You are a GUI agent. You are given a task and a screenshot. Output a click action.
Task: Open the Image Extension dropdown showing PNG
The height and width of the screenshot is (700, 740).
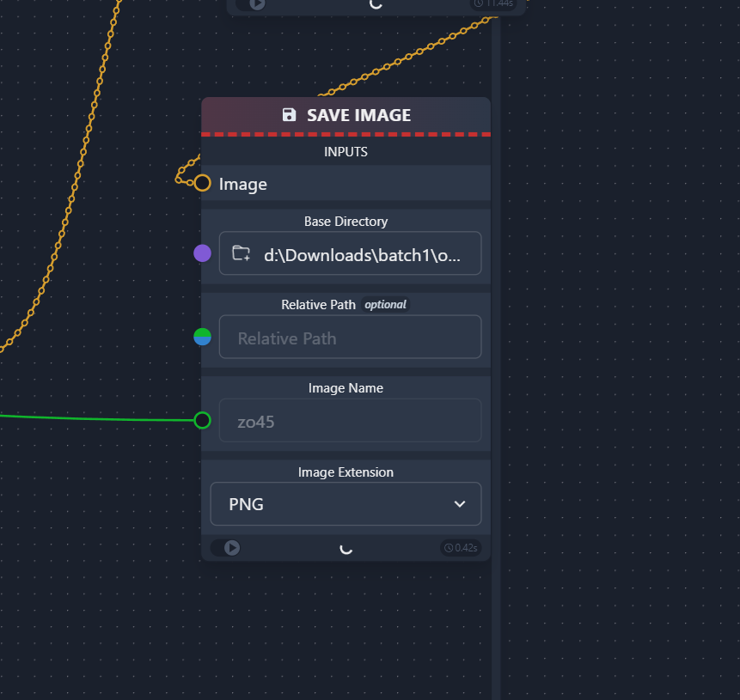point(346,504)
